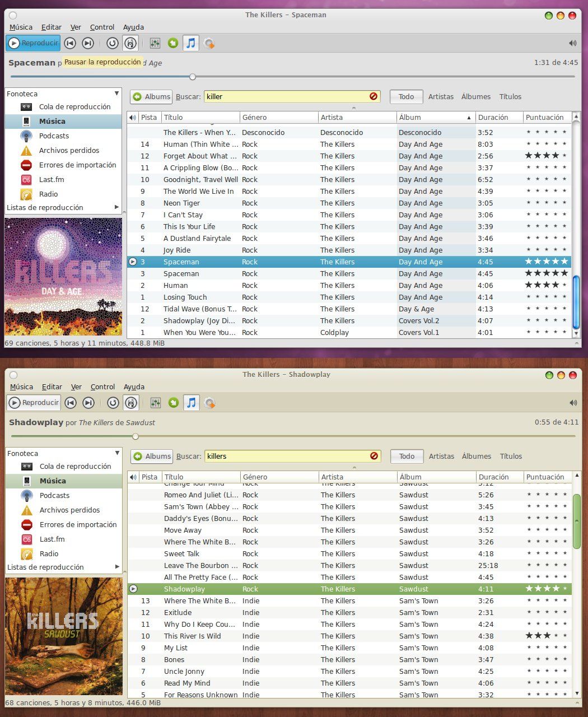Toggle Repeat in Spaceman window toolbar
The width and height of the screenshot is (588, 717).
pos(113,43)
